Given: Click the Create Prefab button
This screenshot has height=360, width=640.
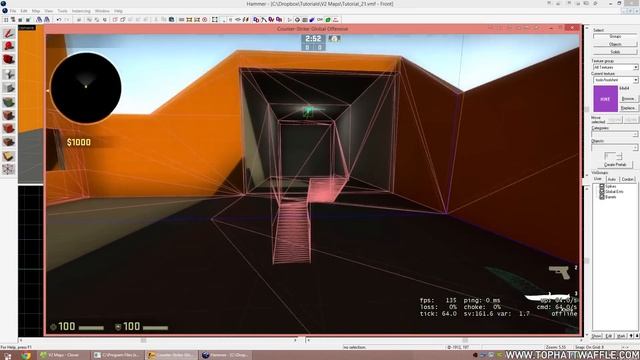Looking at the screenshot, I should [615, 164].
